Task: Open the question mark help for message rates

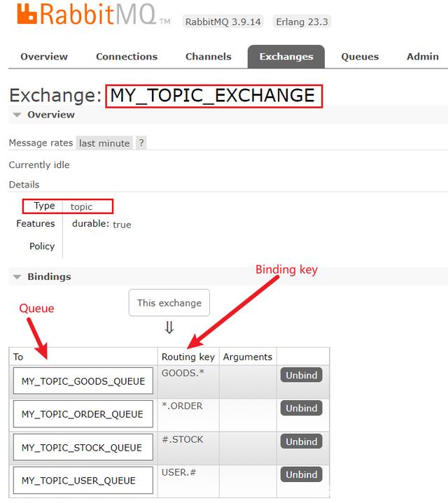Action: coord(141,143)
